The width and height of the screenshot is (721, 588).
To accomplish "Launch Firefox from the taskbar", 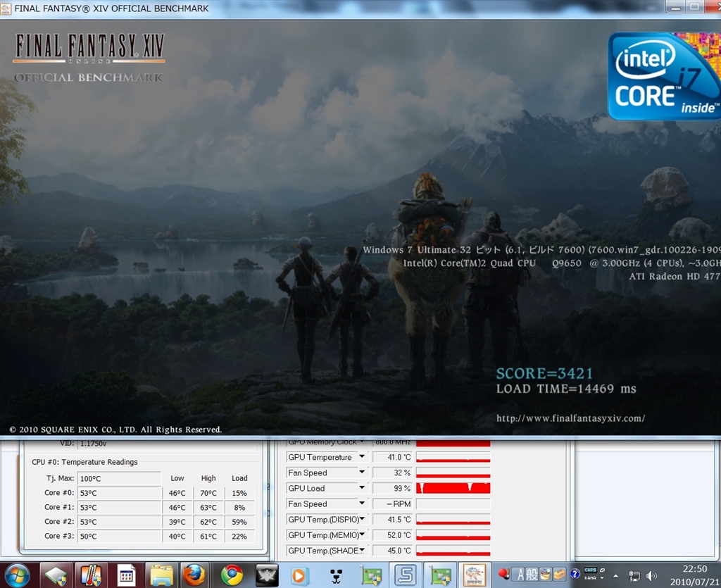I will [194, 575].
